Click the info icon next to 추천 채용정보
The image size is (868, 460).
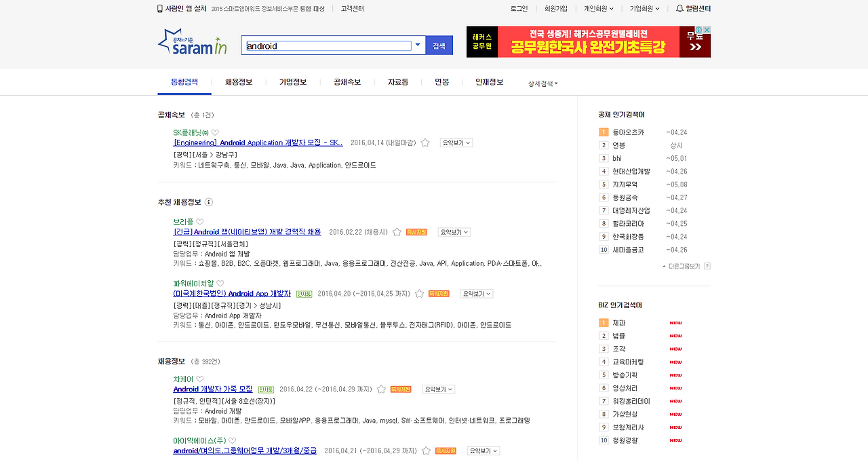tap(209, 202)
